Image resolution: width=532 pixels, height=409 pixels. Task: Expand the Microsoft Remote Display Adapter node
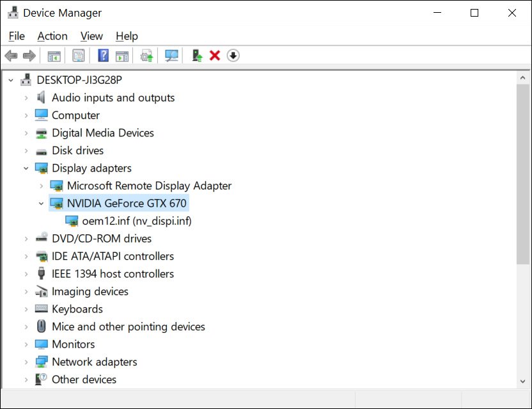click(42, 186)
